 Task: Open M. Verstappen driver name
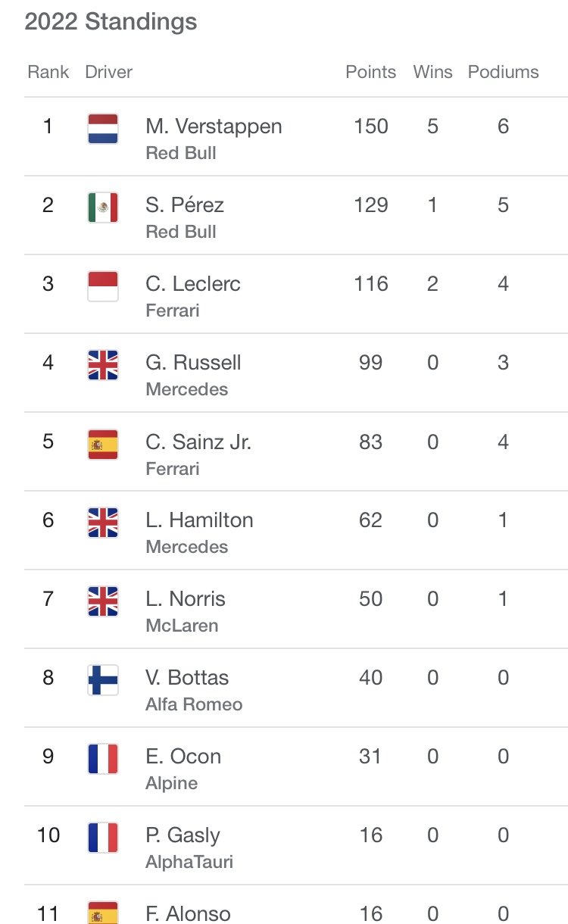pos(214,126)
